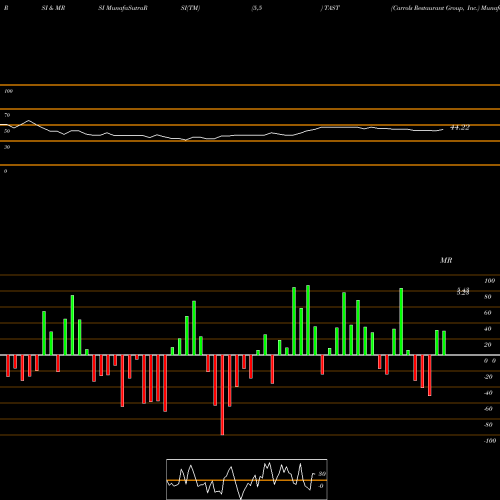Click the 80 label on MR axis

point(488,297)
